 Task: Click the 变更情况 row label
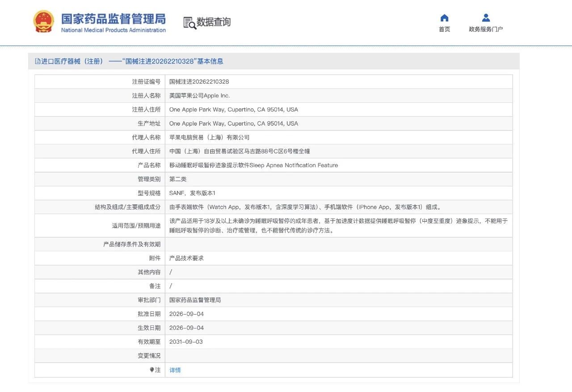pyautogui.click(x=149, y=355)
